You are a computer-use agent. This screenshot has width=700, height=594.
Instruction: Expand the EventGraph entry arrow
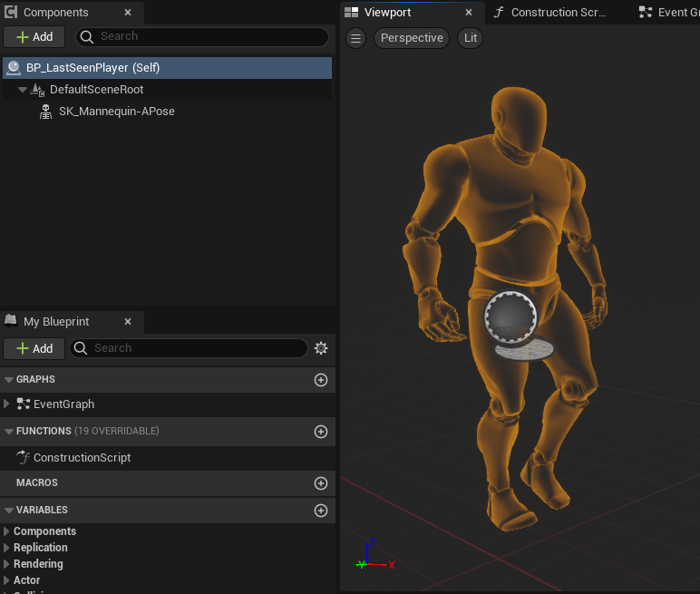[6, 404]
